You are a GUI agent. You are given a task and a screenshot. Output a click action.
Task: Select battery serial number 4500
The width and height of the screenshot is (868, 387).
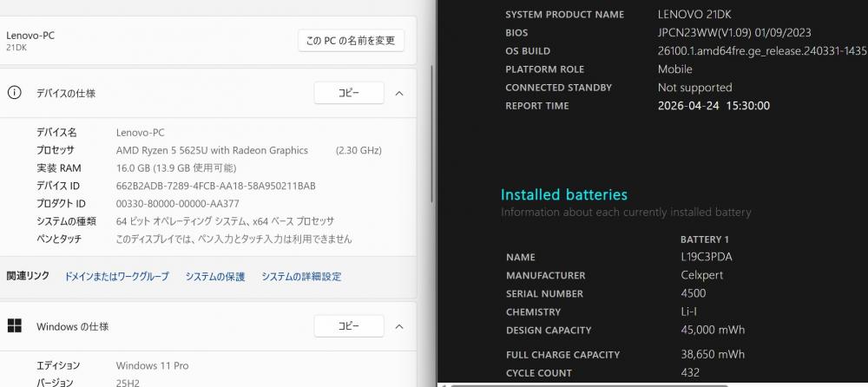click(693, 293)
